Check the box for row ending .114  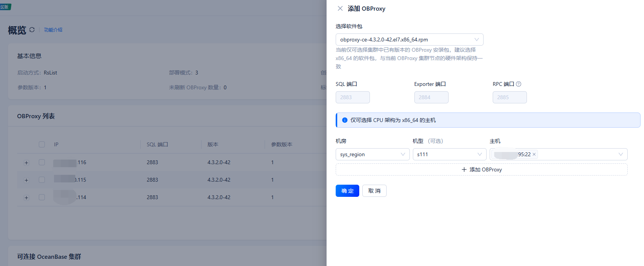(x=42, y=197)
